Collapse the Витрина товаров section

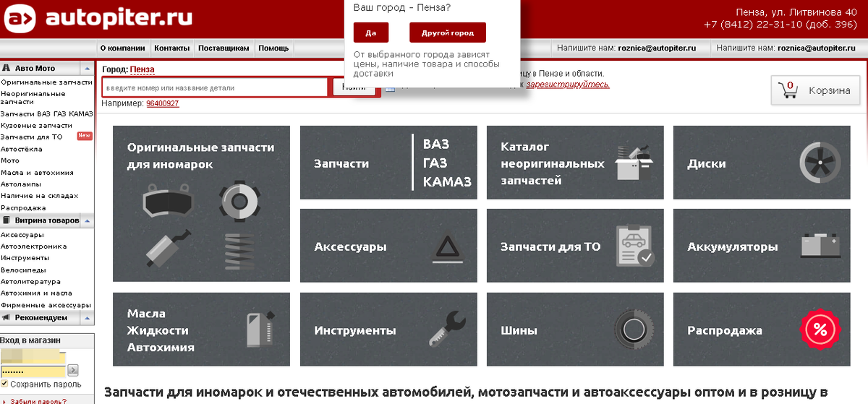(87, 220)
